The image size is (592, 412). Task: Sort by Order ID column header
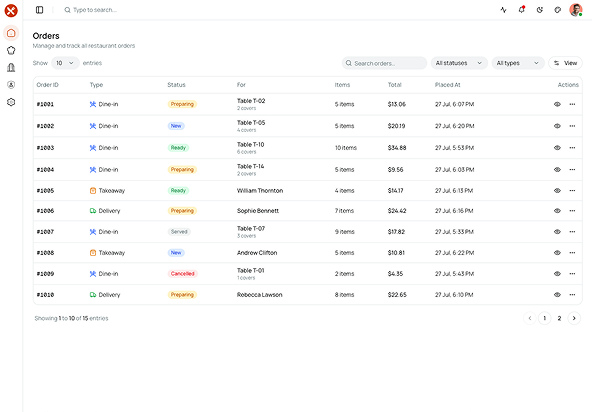click(48, 85)
